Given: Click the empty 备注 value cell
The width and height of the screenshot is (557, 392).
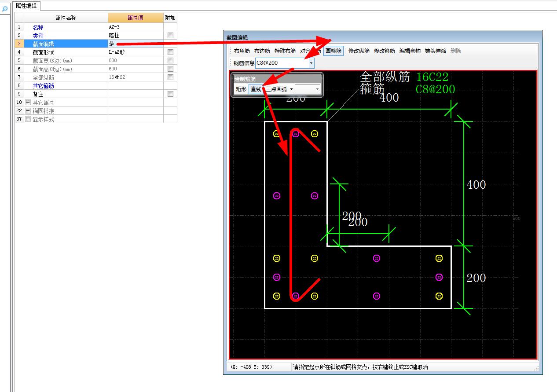Looking at the screenshot, I should click(136, 94).
